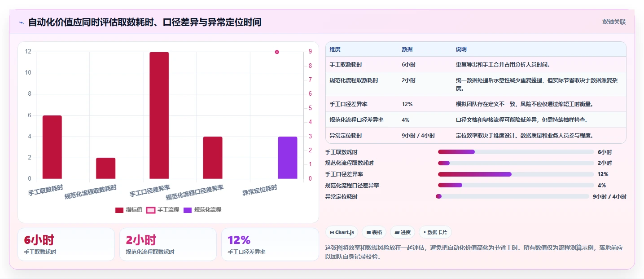
Task: Toggle the 手工流程 legend item
Action: 162,210
